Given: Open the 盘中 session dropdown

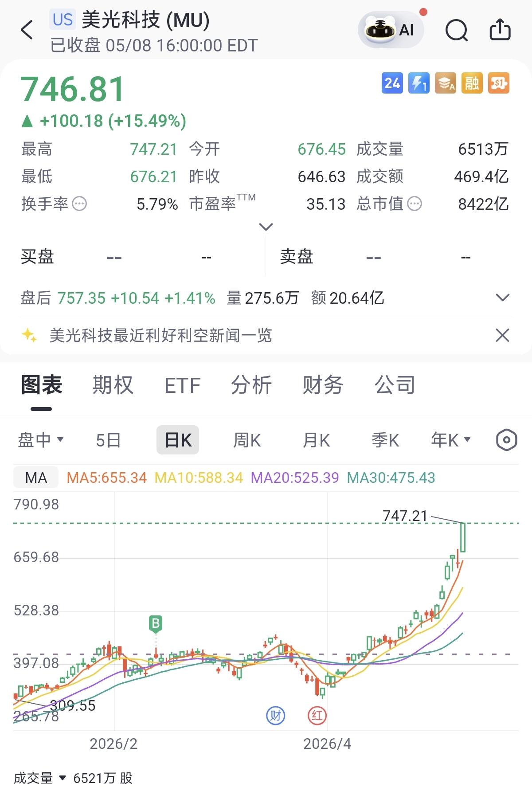Looking at the screenshot, I should tap(41, 440).
